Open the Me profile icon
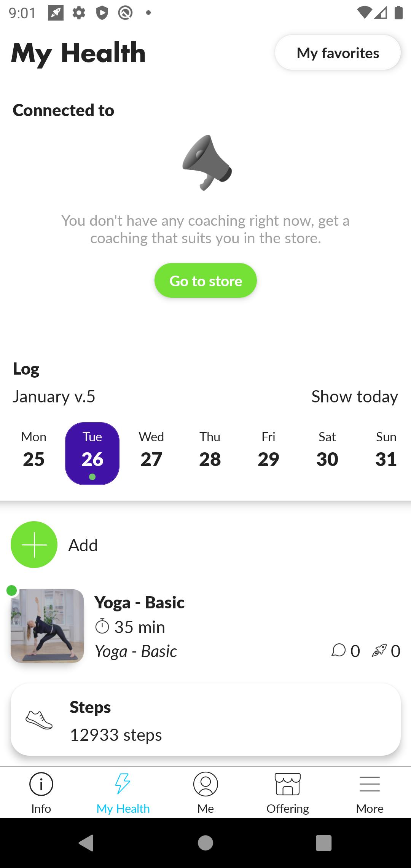This screenshot has height=868, width=411. (205, 784)
